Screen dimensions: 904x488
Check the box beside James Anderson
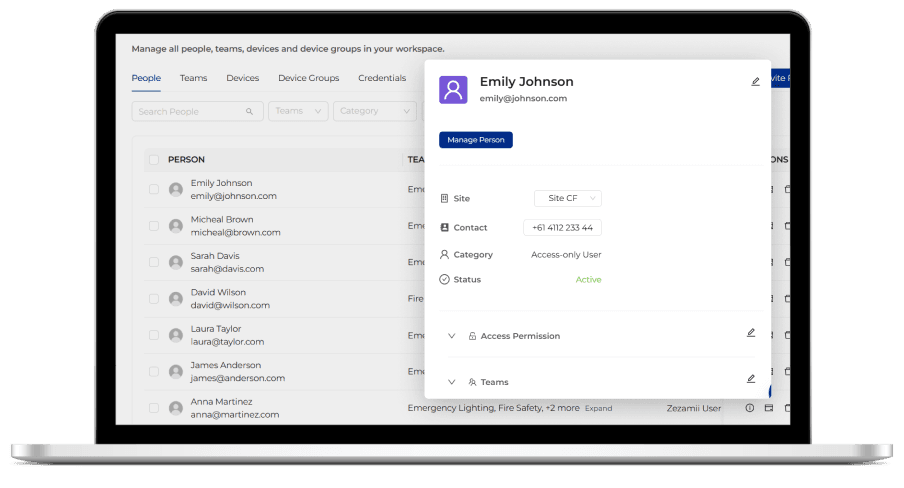tap(154, 371)
